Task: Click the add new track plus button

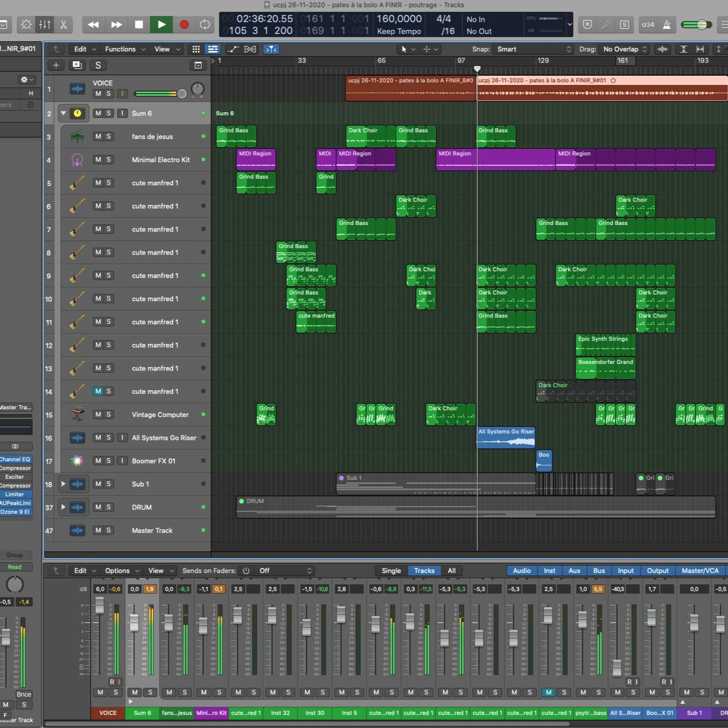Action: click(56, 65)
